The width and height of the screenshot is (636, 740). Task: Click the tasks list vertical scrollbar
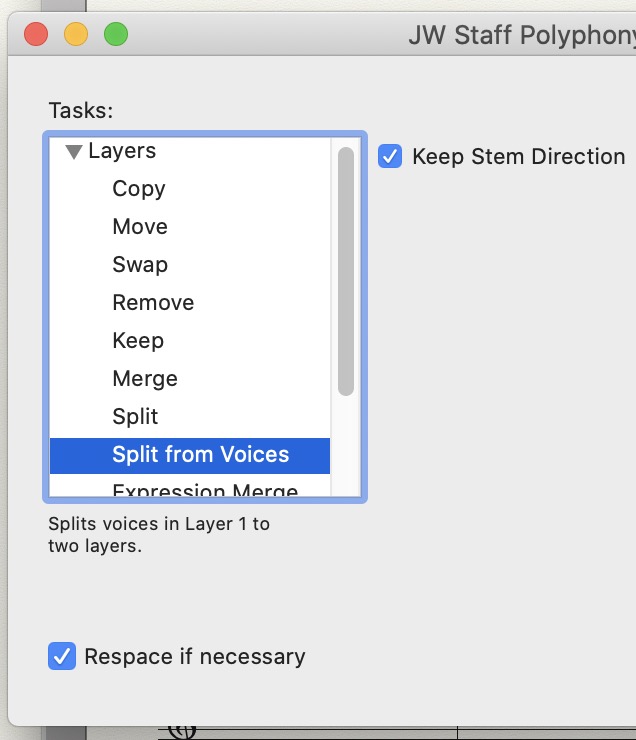coord(346,270)
